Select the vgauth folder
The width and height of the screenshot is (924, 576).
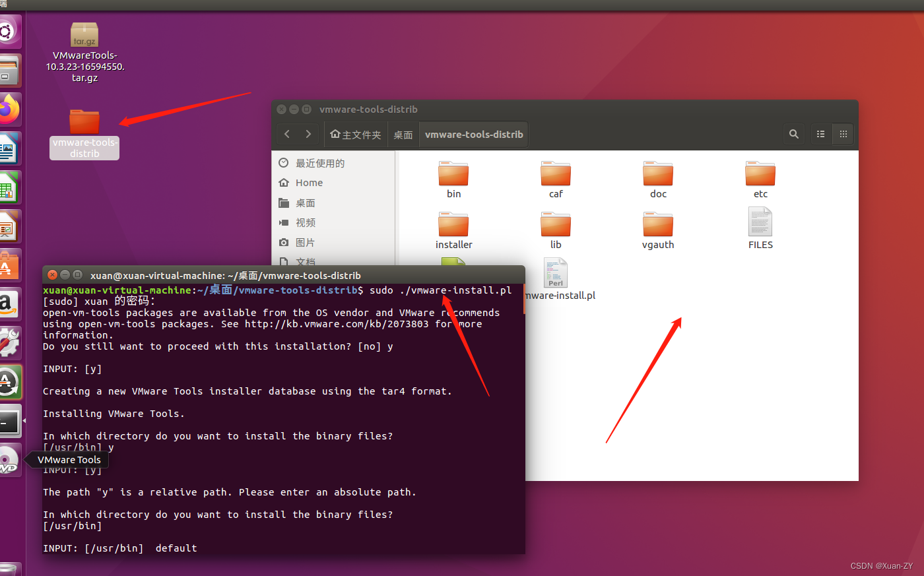(658, 230)
